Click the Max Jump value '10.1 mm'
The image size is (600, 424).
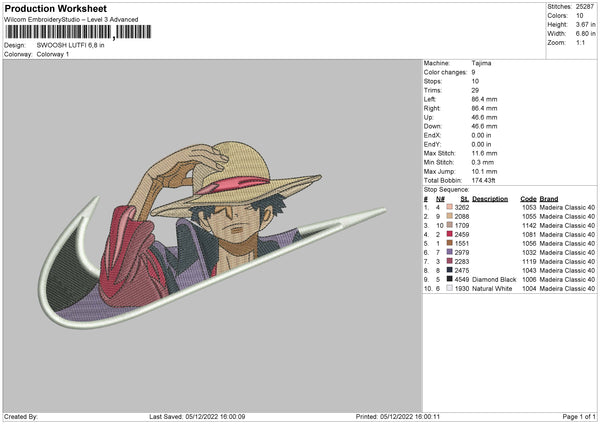[x=484, y=171]
